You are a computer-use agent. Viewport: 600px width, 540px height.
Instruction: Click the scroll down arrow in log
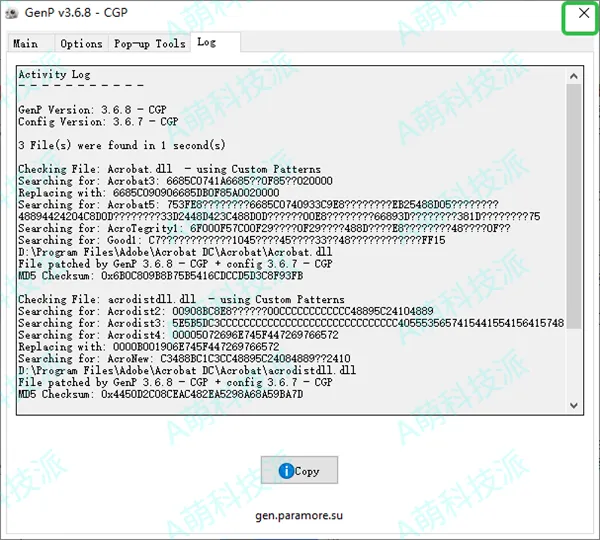click(x=574, y=405)
